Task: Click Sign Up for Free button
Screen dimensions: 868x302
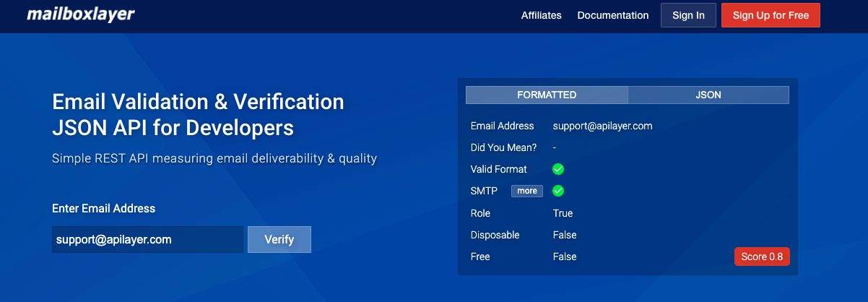Action: pos(771,15)
